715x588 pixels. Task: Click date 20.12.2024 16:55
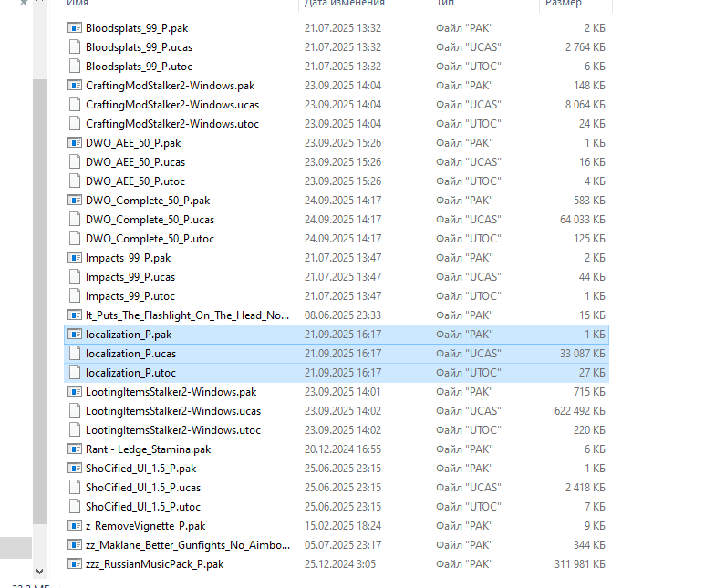343,449
